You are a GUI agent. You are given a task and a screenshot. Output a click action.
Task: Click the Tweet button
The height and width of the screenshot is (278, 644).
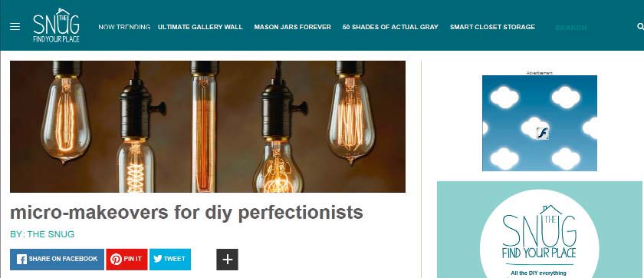point(170,260)
